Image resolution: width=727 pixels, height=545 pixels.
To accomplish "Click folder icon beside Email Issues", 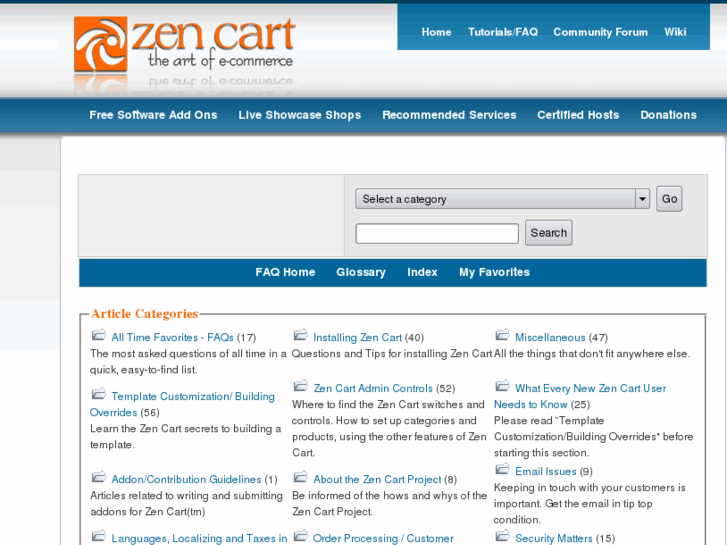I will [x=502, y=469].
